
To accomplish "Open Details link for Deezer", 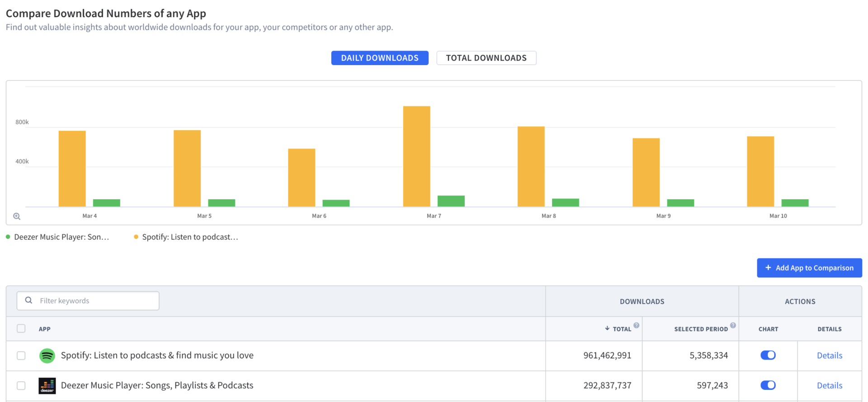I will (x=830, y=385).
